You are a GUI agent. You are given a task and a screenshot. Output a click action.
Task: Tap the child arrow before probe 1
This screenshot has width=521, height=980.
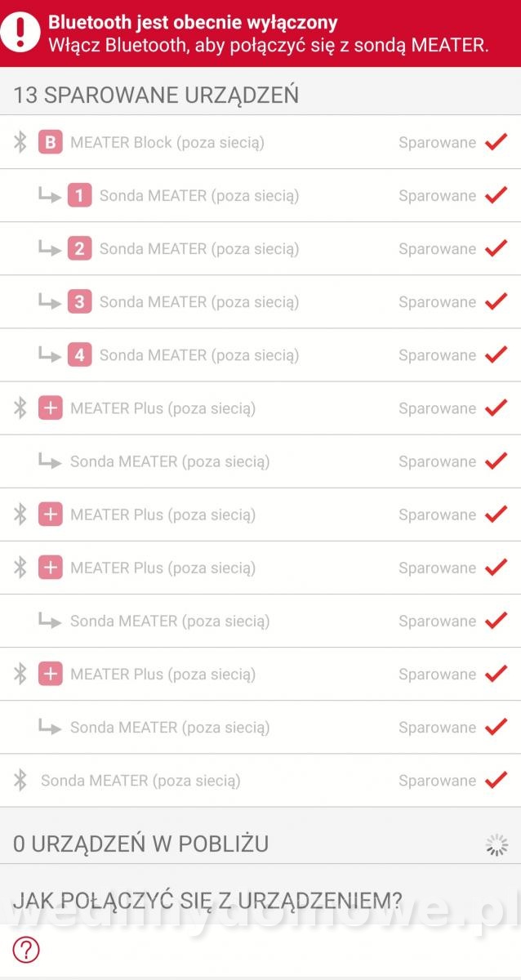click(50, 196)
